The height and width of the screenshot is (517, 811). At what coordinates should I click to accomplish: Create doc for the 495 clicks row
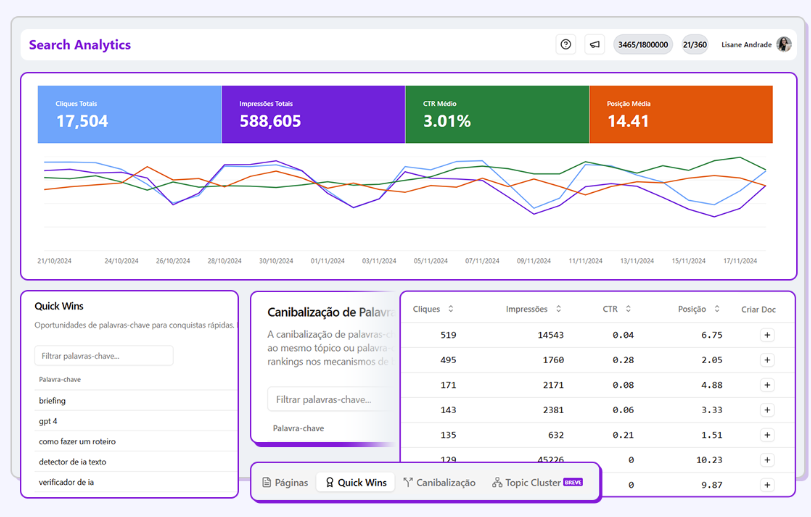point(767,360)
